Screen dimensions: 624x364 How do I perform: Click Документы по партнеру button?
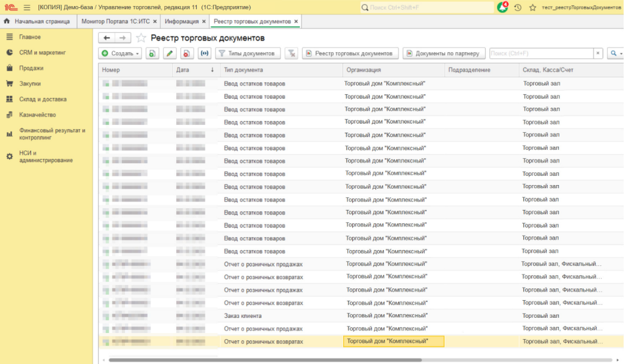click(x=444, y=53)
